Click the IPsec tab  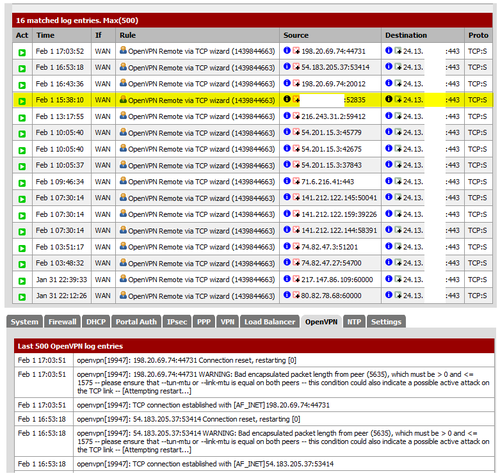tap(177, 322)
